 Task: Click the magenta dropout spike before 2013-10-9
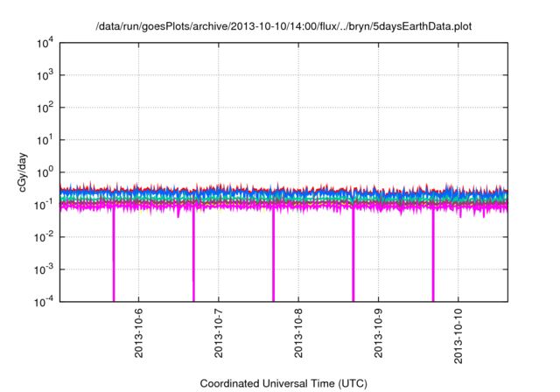(353, 255)
